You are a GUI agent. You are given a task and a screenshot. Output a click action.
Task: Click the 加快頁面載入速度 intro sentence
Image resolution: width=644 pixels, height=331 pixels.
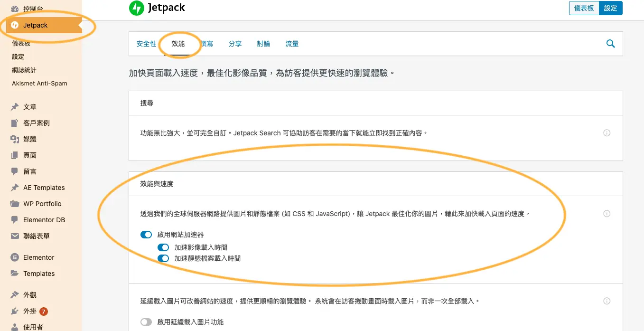point(262,73)
